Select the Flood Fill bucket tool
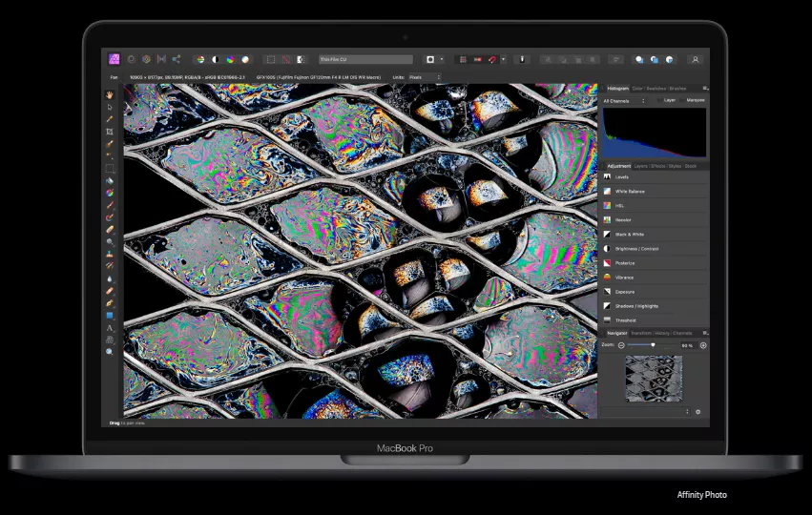Screen dimensions: 812x515 coord(110,181)
